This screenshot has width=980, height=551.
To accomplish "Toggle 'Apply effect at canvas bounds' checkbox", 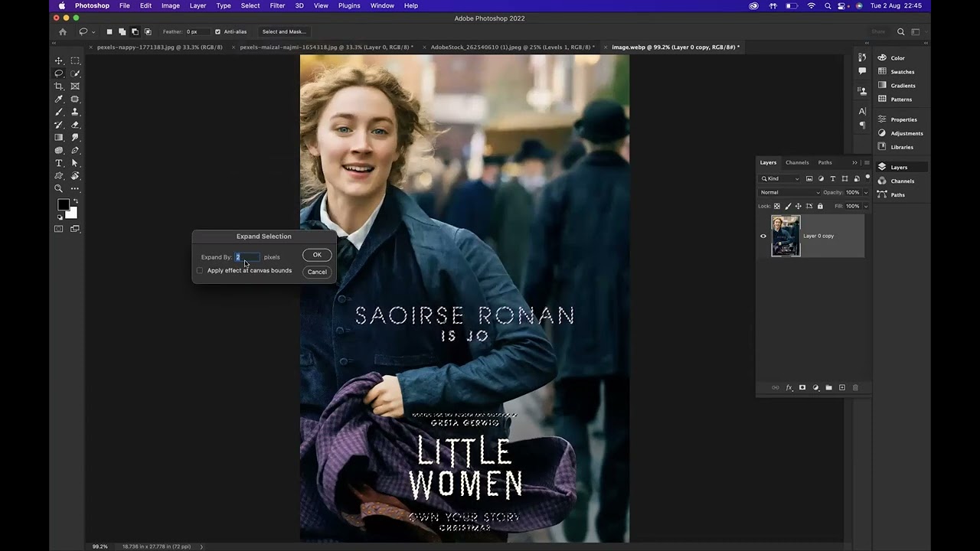I will (200, 270).
